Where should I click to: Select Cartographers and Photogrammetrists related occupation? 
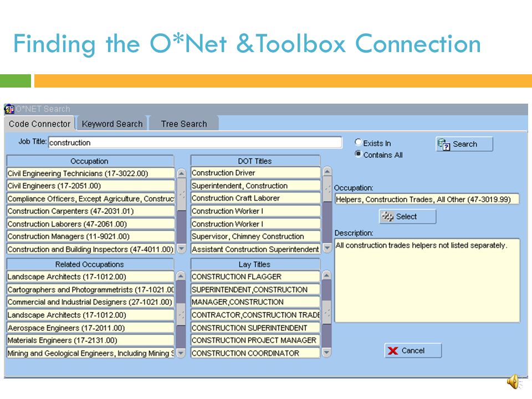[90, 289]
